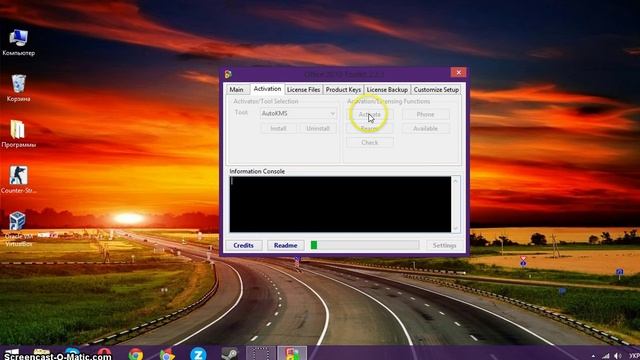Click the Available button
This screenshot has height=360, width=640.
point(425,128)
